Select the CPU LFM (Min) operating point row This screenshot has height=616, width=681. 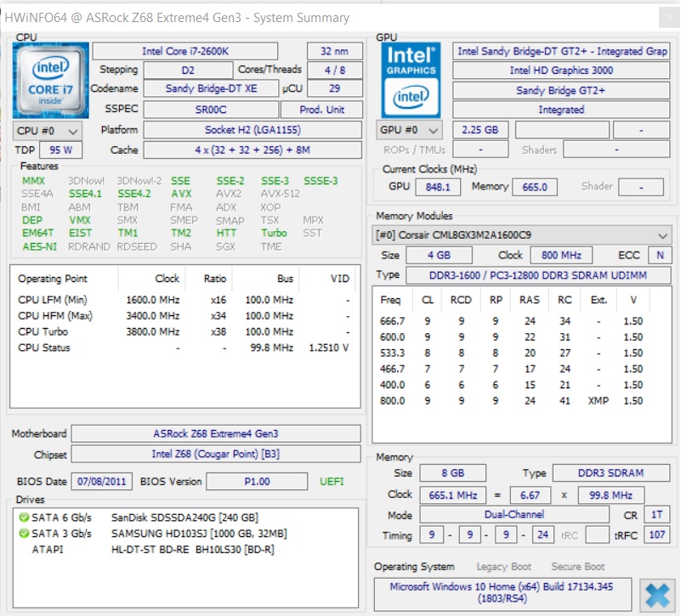click(184, 300)
